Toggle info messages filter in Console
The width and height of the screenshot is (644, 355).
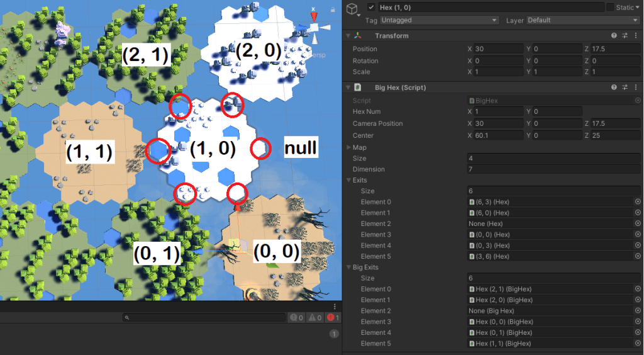point(296,318)
